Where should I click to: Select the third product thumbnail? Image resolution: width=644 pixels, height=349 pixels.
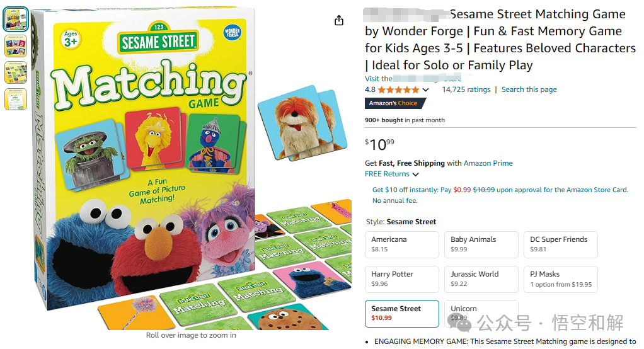point(16,72)
